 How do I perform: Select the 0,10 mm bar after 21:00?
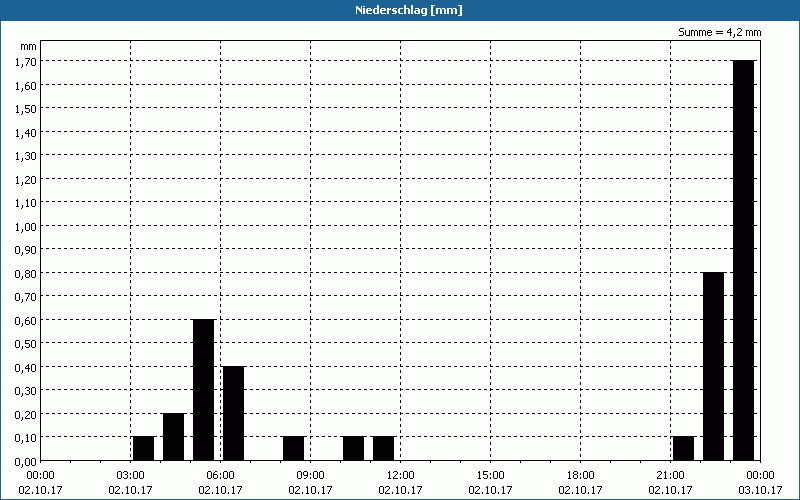[684, 448]
